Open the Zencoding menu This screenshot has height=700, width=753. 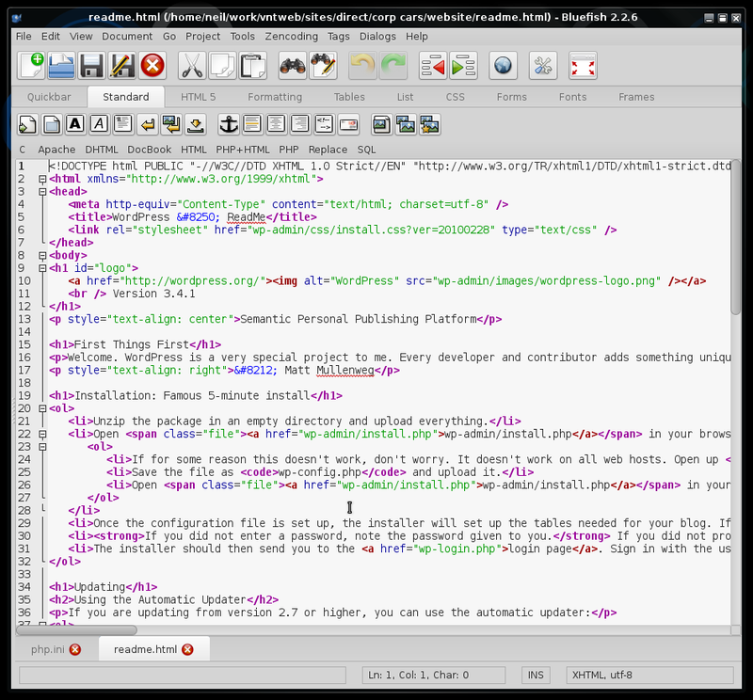(x=292, y=37)
